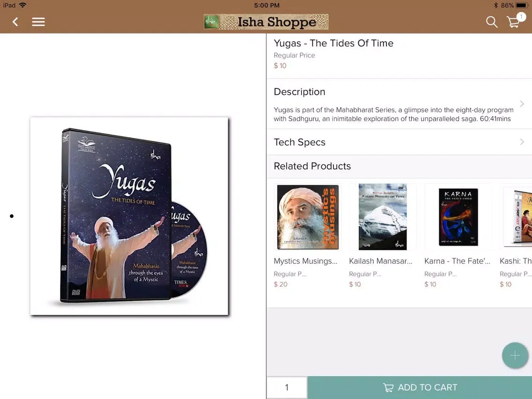The height and width of the screenshot is (399, 532).
Task: Open the Tech Specs section
Action: point(399,142)
